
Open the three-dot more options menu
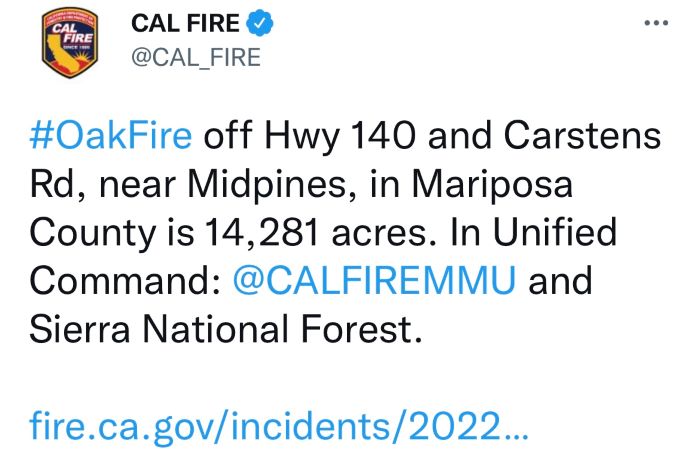tap(656, 23)
